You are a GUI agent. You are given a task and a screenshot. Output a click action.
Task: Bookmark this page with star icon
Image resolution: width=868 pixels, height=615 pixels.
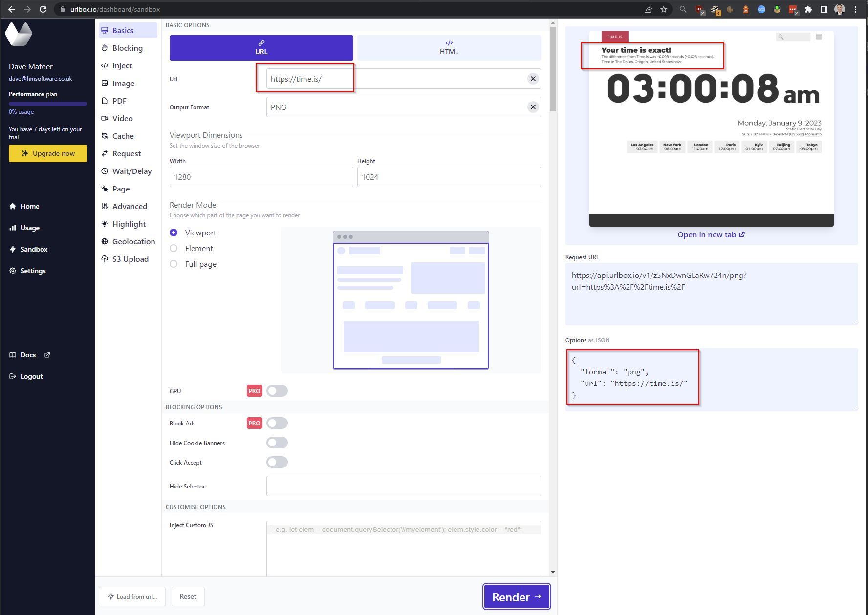click(x=663, y=9)
